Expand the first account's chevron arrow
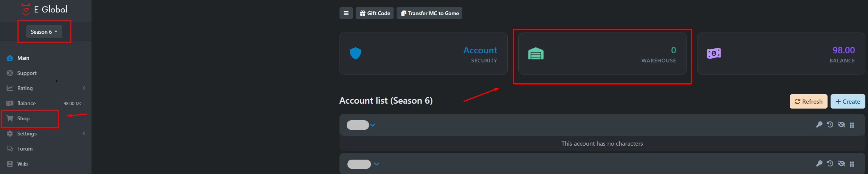This screenshot has width=868, height=174. click(x=373, y=125)
